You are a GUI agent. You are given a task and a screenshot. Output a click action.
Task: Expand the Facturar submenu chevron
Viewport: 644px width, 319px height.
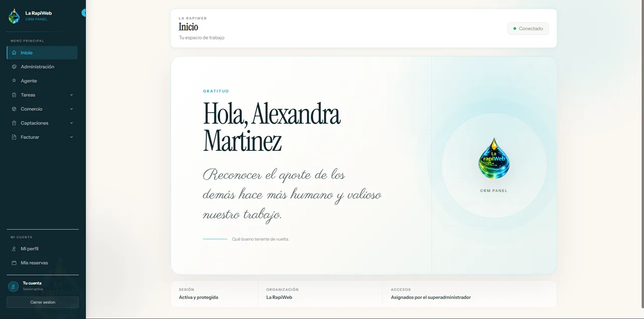point(71,137)
